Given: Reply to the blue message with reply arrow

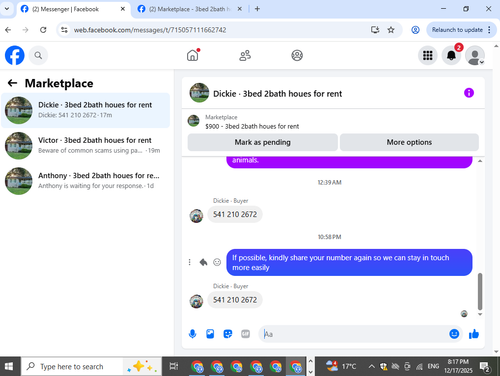Looking at the screenshot, I should click(203, 262).
